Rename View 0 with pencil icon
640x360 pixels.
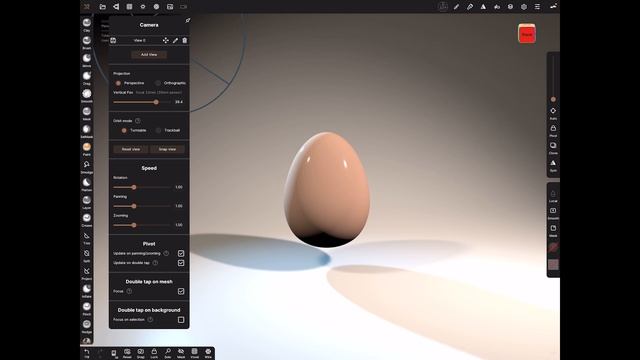[x=175, y=40]
